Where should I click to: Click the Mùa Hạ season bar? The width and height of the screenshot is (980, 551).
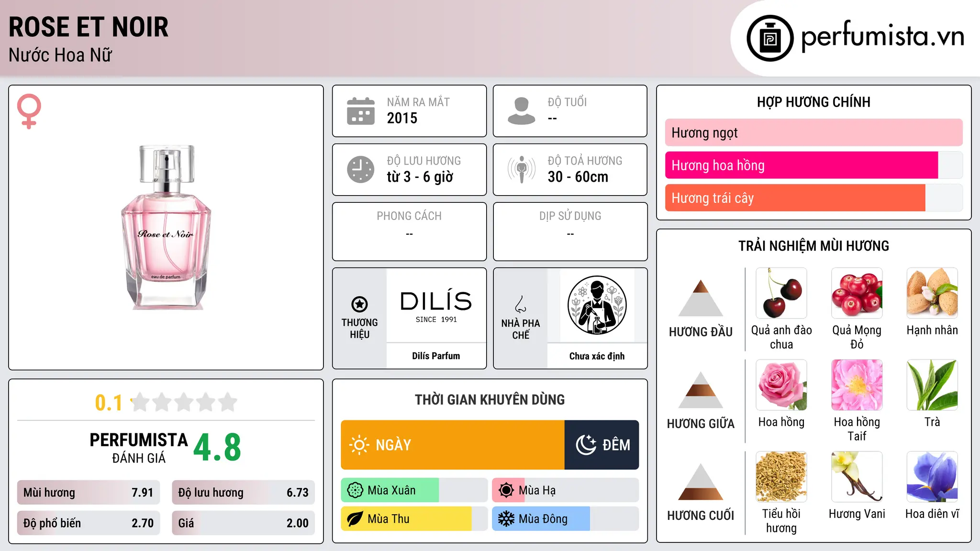565,490
